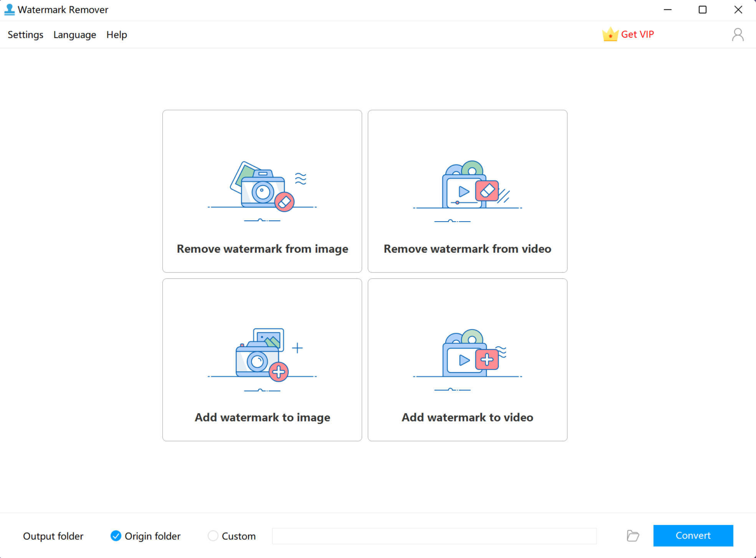Viewport: 756px width, 558px height.
Task: Enable Custom output instead of Origin folder
Action: tap(213, 536)
